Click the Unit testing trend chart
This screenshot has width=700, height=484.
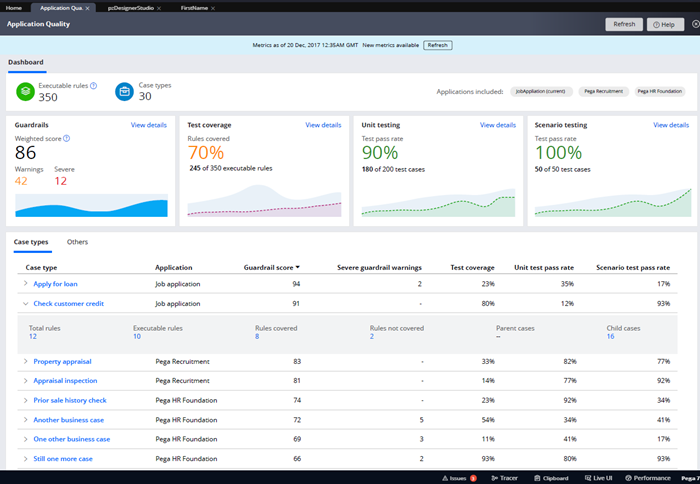(438, 203)
